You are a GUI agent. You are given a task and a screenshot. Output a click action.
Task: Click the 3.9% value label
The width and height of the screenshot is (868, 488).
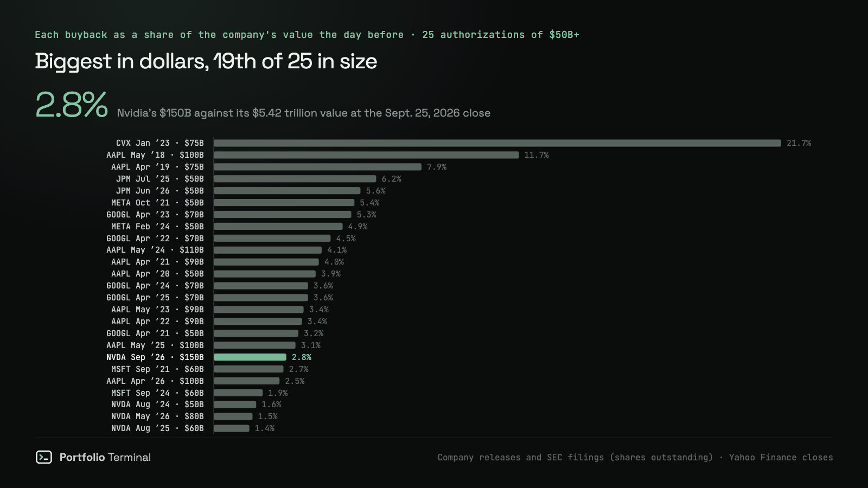[331, 274]
